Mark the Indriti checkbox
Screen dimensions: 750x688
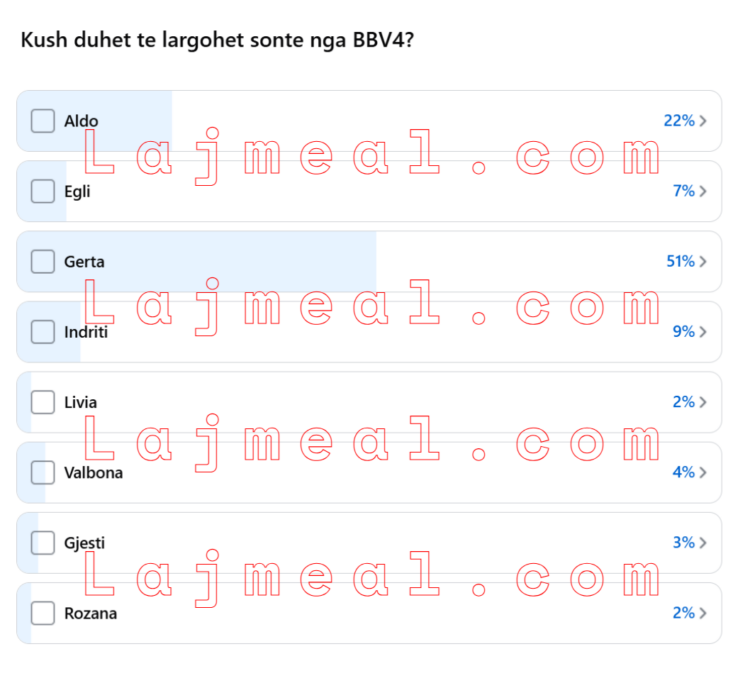pyautogui.click(x=43, y=332)
